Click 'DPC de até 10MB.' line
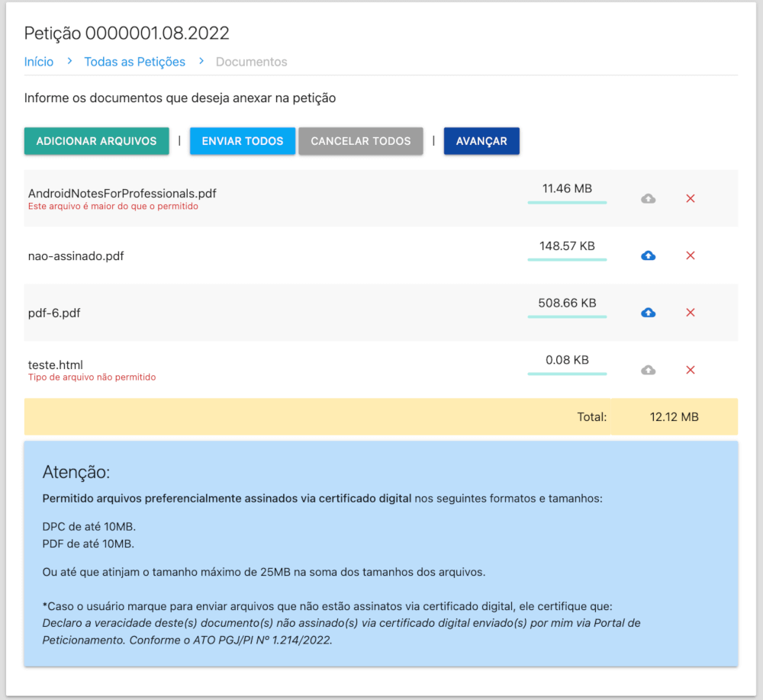Image resolution: width=763 pixels, height=700 pixels. pos(89,526)
